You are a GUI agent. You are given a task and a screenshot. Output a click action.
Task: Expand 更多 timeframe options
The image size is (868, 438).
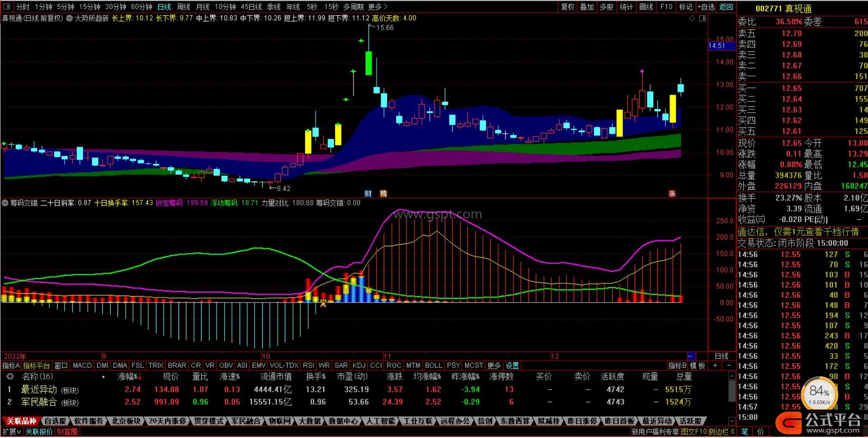377,7
